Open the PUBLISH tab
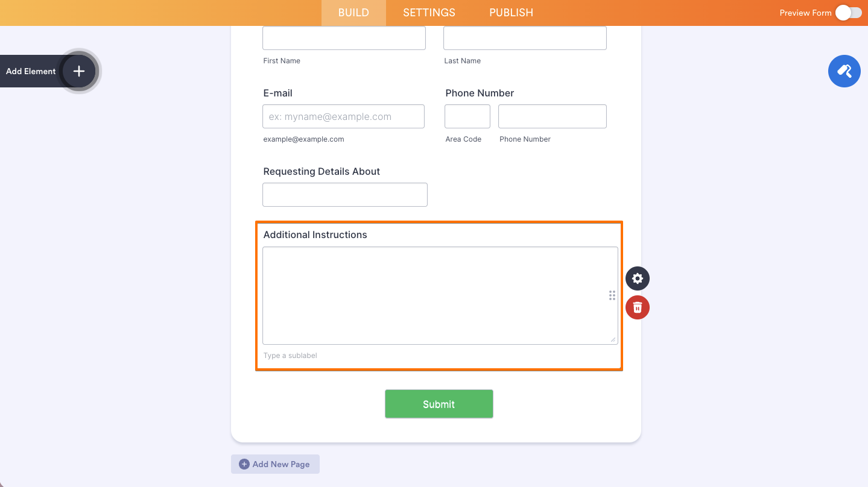 click(x=510, y=12)
